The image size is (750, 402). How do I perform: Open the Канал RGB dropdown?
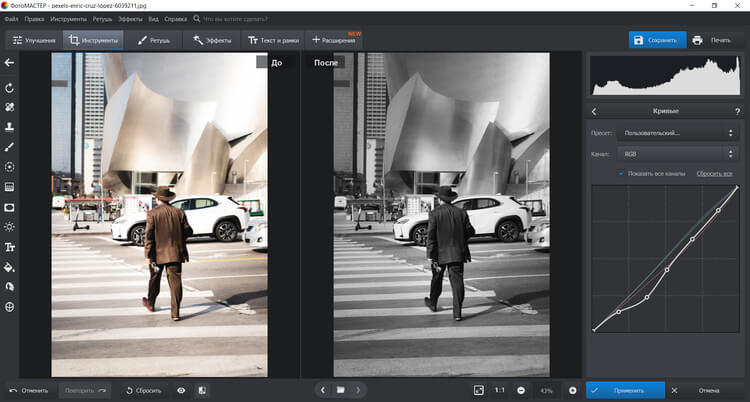pos(679,154)
